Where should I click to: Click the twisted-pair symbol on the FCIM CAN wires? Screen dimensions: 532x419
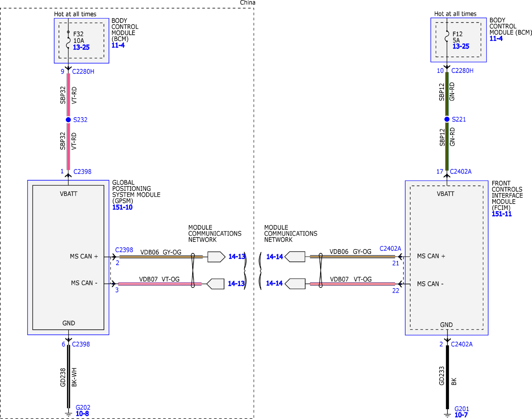pos(321,270)
